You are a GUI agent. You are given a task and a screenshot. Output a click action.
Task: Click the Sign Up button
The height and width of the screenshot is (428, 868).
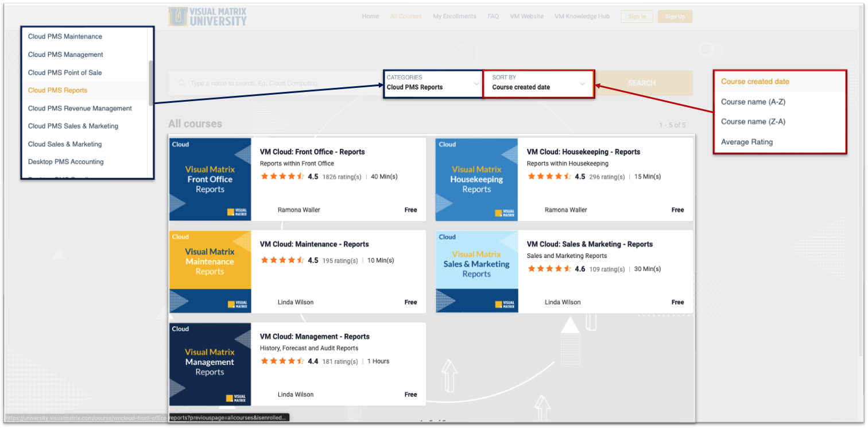(675, 17)
